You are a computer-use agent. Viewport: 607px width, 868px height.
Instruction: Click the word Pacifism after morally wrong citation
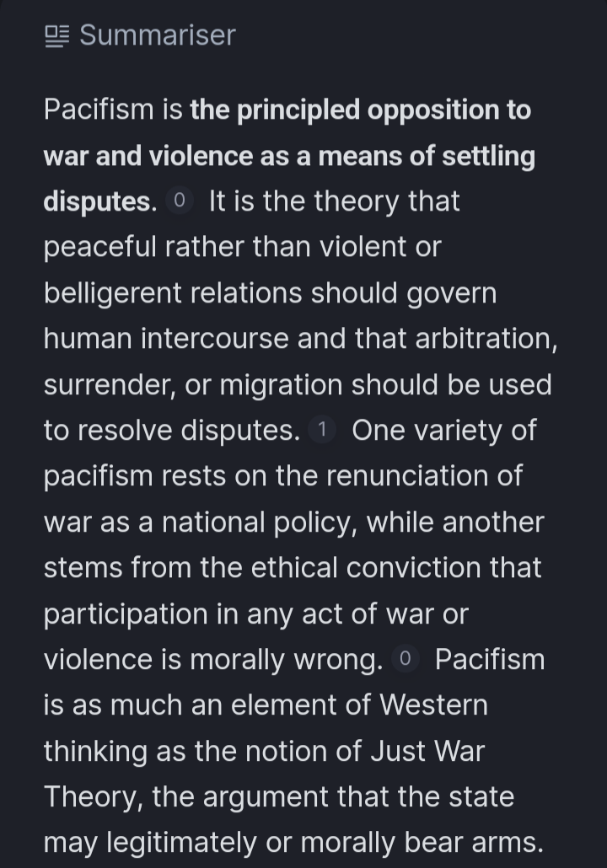[490, 659]
